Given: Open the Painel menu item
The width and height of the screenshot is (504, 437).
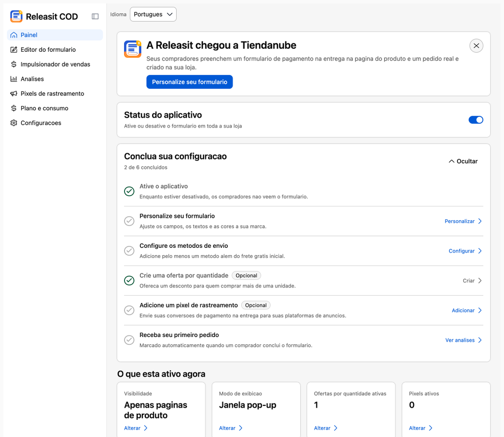Looking at the screenshot, I should [55, 35].
